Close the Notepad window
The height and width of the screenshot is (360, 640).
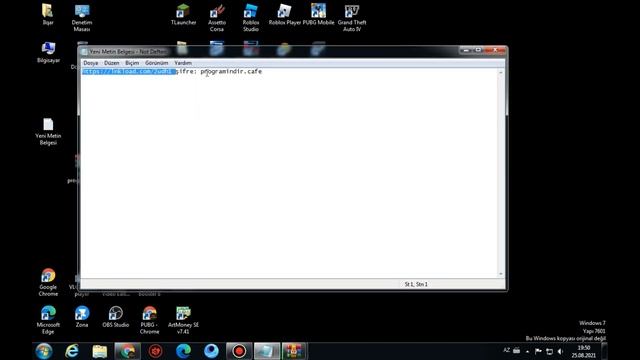495,50
